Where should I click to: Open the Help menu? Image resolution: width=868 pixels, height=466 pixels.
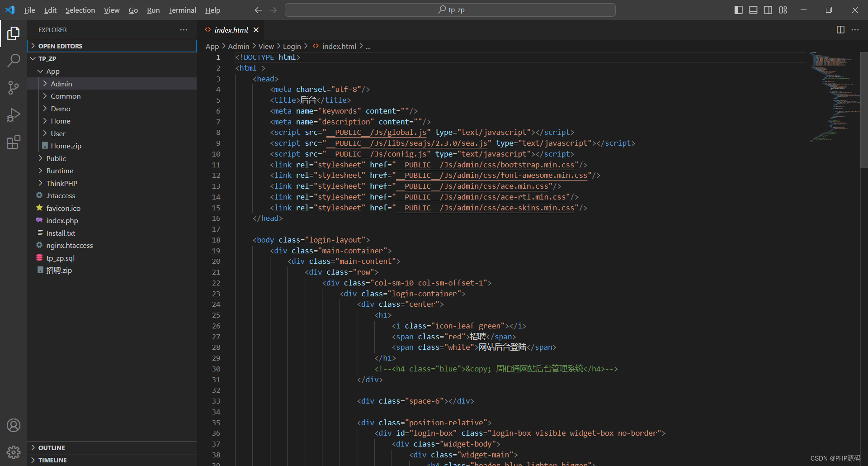(x=212, y=10)
